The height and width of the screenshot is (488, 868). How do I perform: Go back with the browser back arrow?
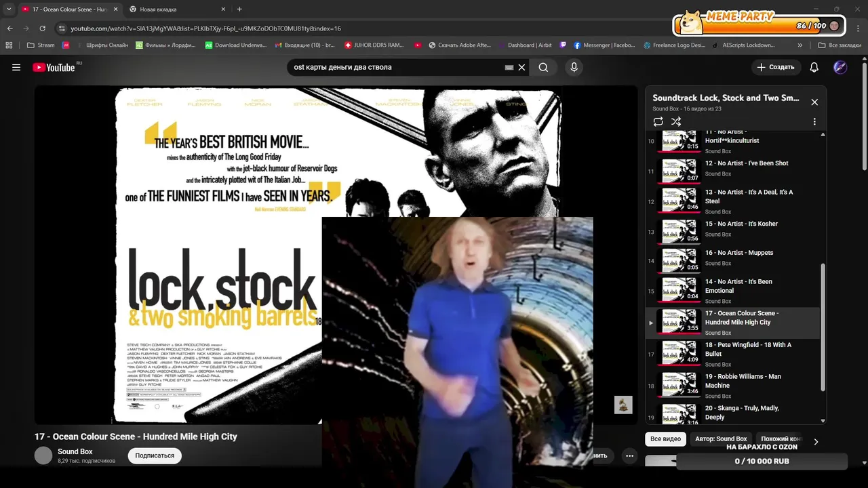pos(9,28)
